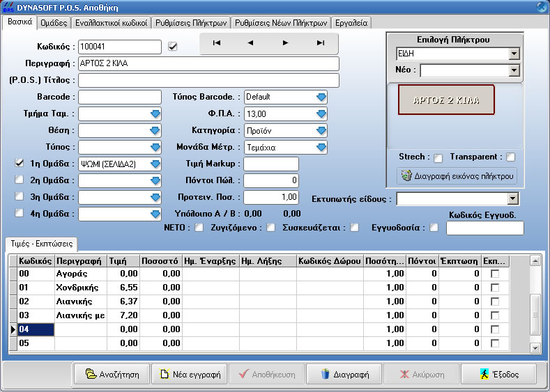Go to next record arrow
The image size is (550, 392).
(x=286, y=42)
